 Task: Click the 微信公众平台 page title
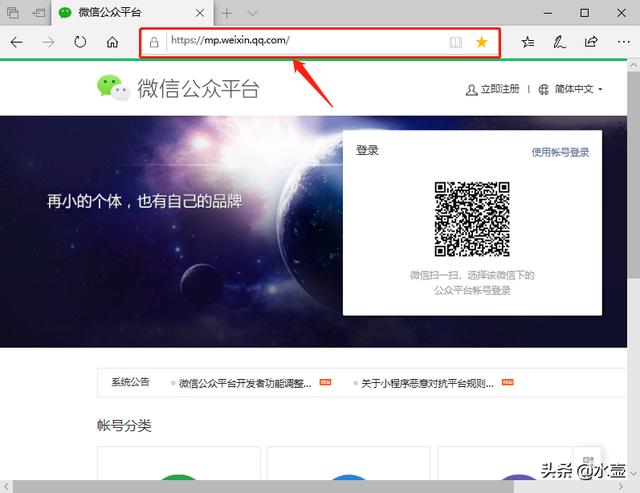pos(198,89)
